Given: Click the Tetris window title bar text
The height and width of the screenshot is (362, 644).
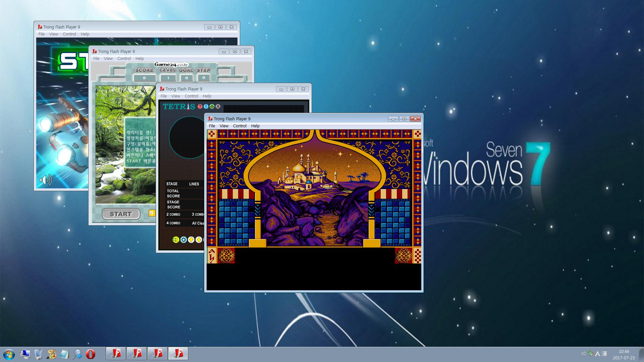Looking at the screenshot, I should [x=184, y=89].
